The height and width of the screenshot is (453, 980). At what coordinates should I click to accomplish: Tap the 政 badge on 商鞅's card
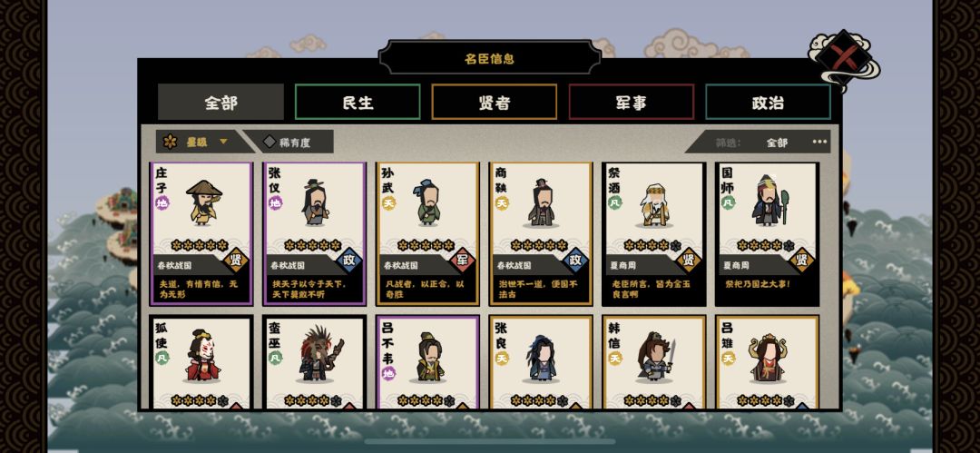(575, 261)
